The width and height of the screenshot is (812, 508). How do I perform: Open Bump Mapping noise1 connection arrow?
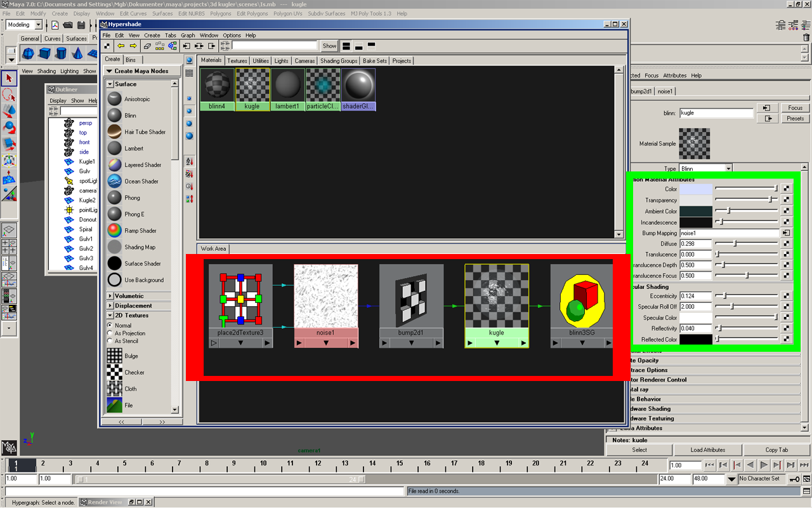[x=786, y=233]
